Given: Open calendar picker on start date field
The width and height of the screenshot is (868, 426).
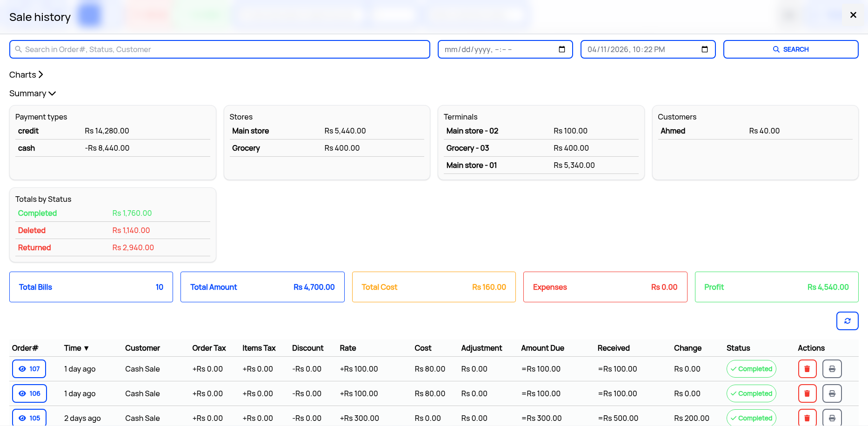Looking at the screenshot, I should [x=562, y=49].
